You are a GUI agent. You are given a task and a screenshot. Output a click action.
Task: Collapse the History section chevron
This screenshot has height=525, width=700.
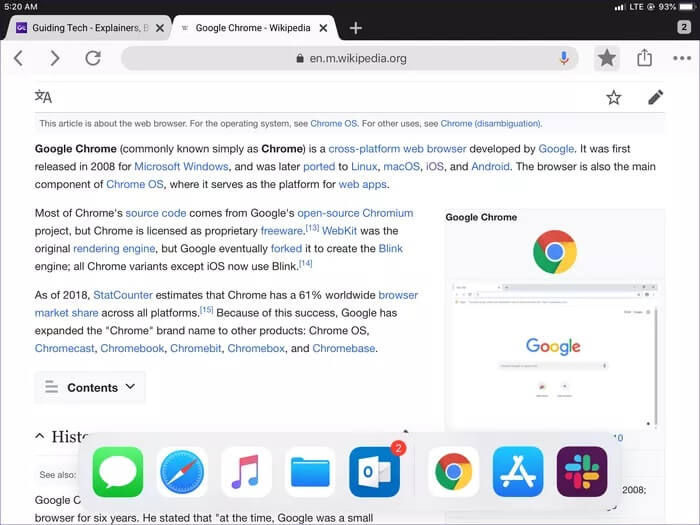39,436
